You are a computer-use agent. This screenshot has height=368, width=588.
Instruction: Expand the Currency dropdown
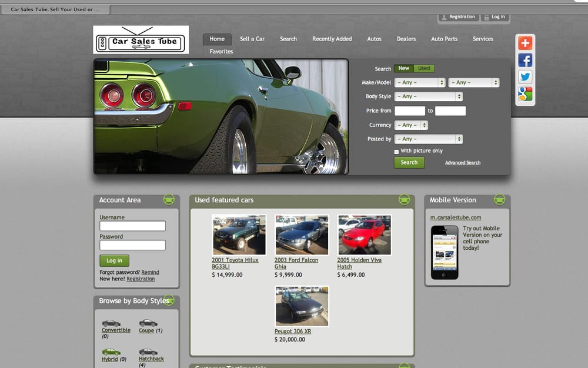pos(411,125)
